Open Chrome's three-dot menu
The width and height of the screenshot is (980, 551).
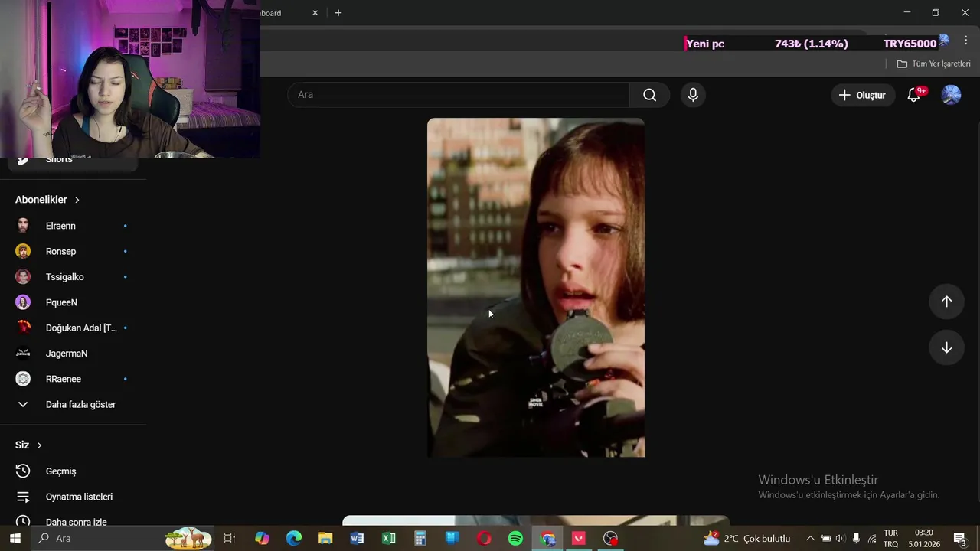pos(965,41)
